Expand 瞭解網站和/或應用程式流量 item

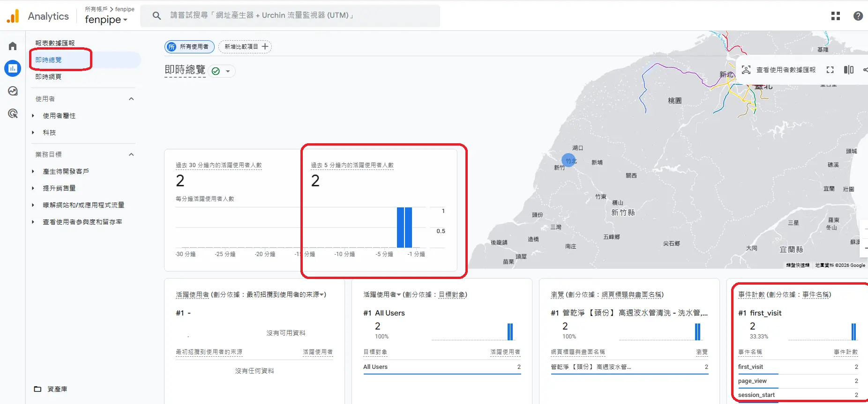tap(33, 205)
